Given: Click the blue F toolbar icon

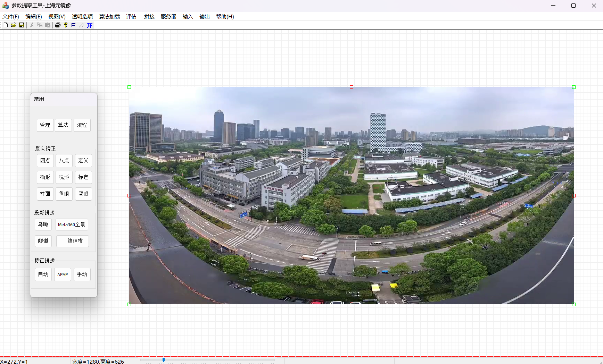Looking at the screenshot, I should pos(73,25).
